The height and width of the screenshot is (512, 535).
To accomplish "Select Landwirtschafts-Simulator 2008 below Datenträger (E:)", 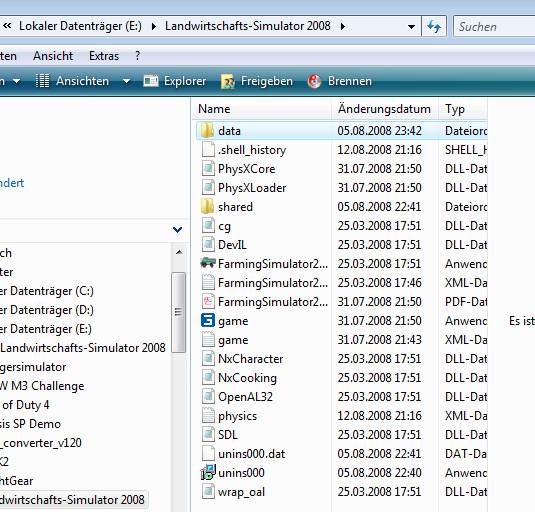I will point(83,348).
